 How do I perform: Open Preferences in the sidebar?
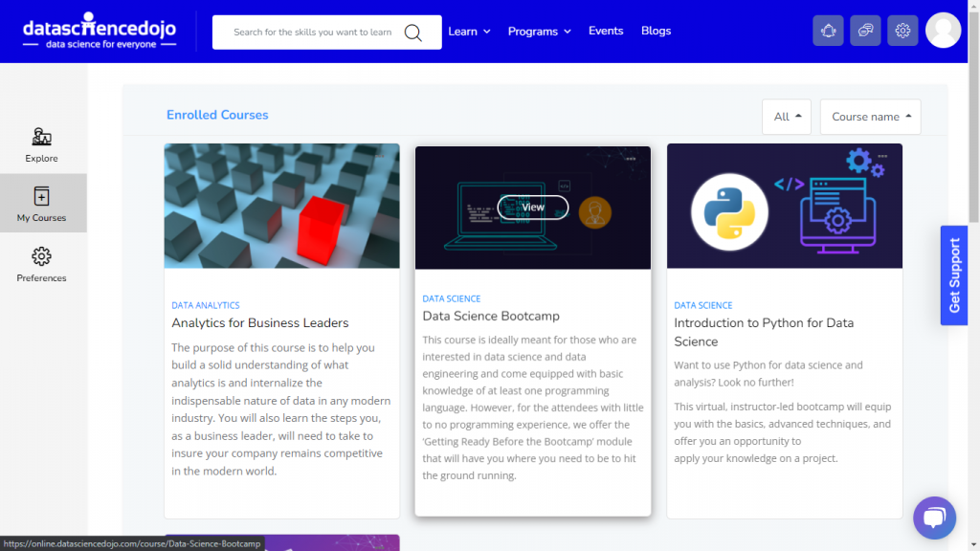point(42,264)
